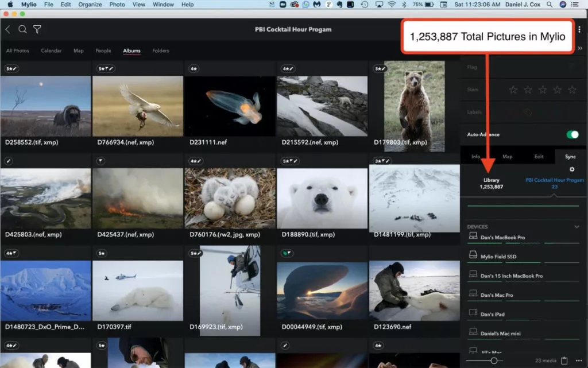The height and width of the screenshot is (368, 588).
Task: Select the Library 1,253,887 sync count
Action: click(492, 183)
